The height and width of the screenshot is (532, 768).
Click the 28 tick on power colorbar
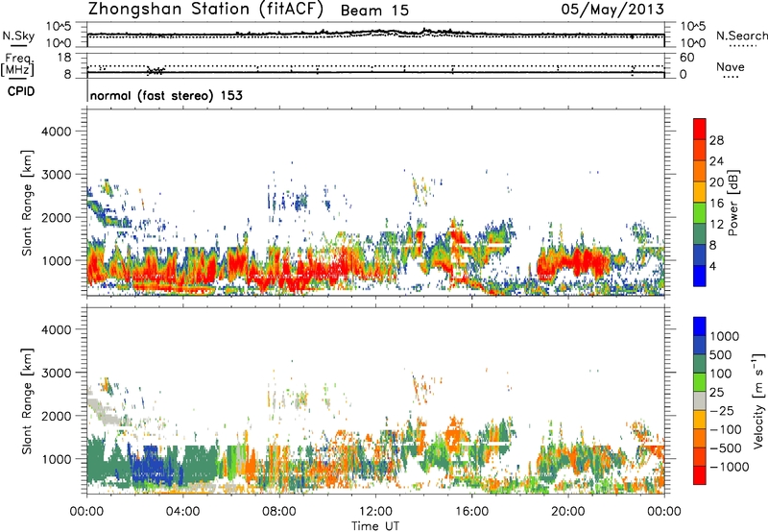(716, 140)
